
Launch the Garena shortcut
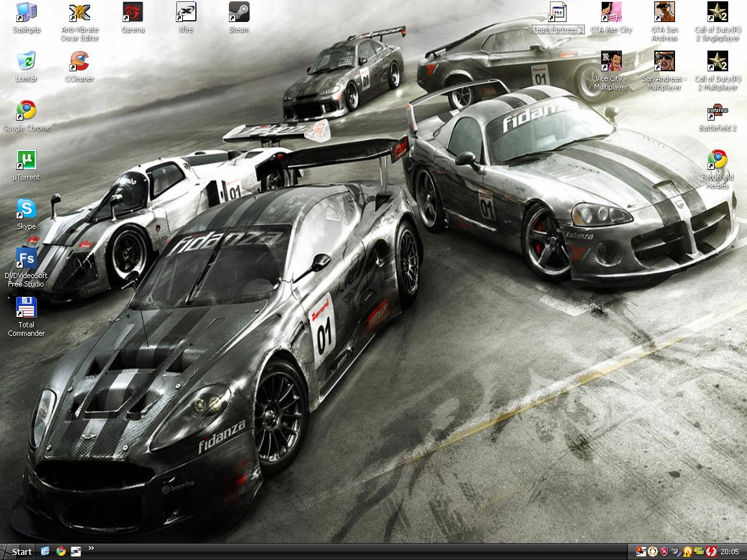tap(132, 18)
